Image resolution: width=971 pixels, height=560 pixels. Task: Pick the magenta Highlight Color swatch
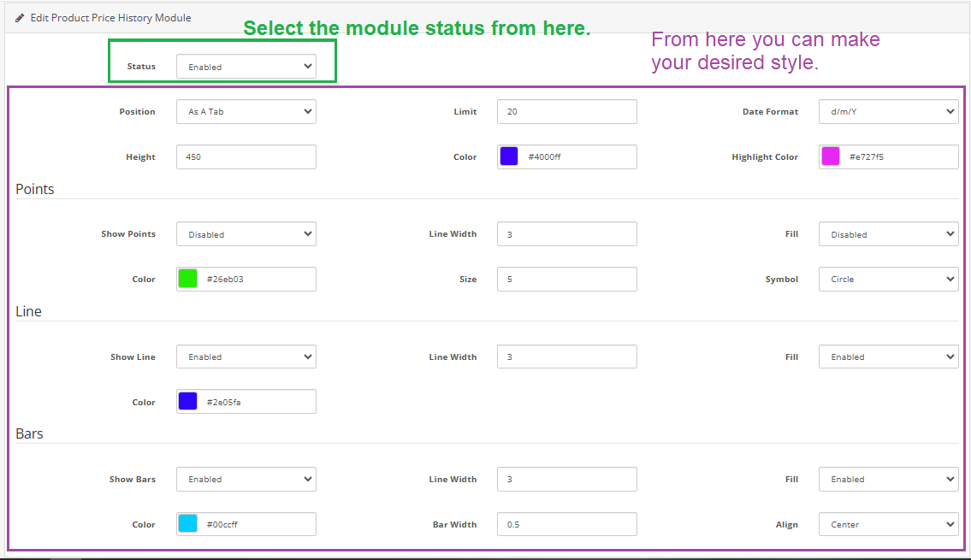pos(831,156)
